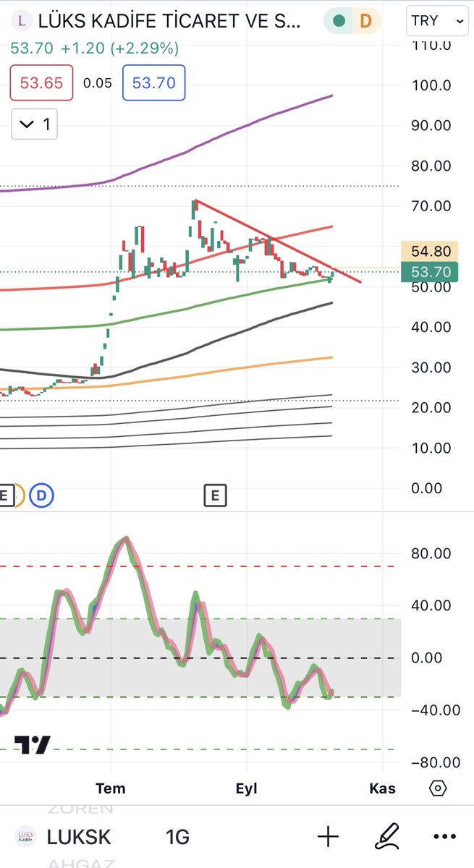This screenshot has width=474, height=868.
Task: Click the 0.05 spread value
Action: click(98, 83)
